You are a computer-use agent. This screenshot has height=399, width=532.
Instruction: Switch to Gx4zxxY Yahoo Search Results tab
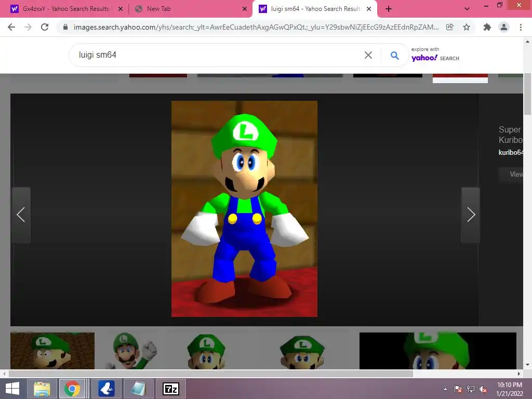pyautogui.click(x=66, y=9)
